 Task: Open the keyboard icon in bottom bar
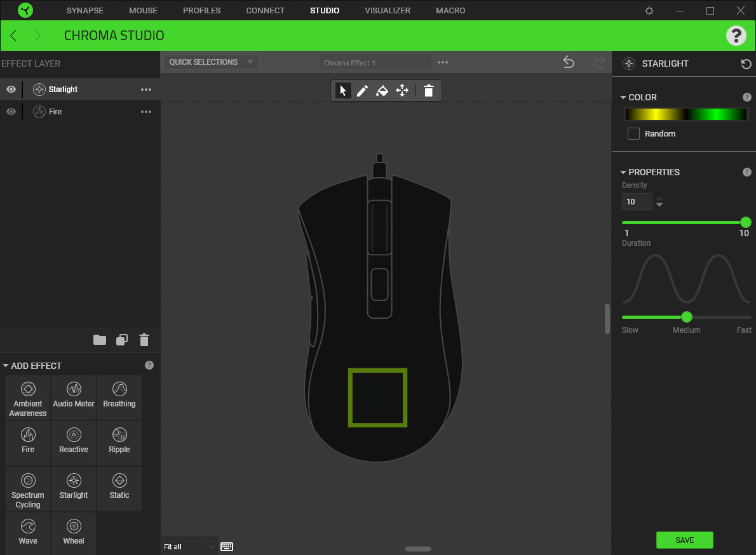(227, 546)
